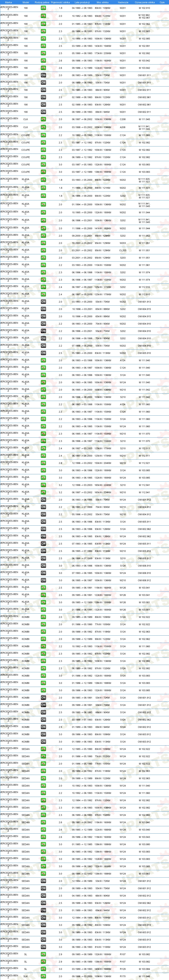Click petrol icon in KLASA C M 111.952 row
The width and height of the screenshot is (169, 980).
coord(43,236)
